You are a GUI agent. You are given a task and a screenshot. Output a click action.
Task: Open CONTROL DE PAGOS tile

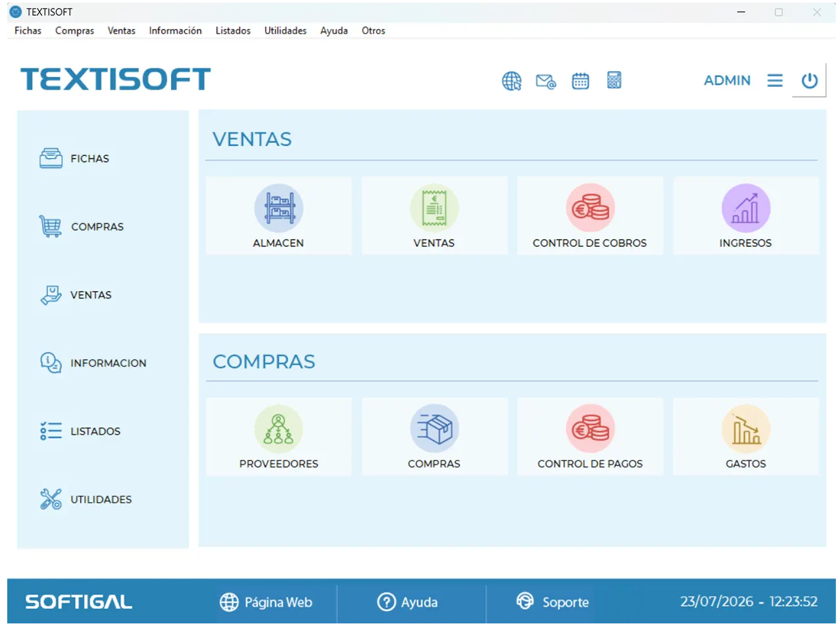(x=590, y=436)
